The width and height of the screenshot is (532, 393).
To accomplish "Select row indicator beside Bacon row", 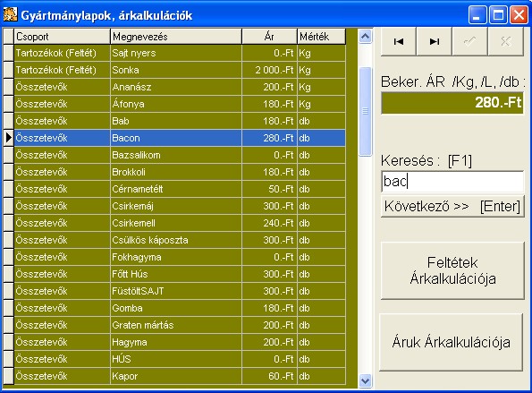I will [8, 138].
